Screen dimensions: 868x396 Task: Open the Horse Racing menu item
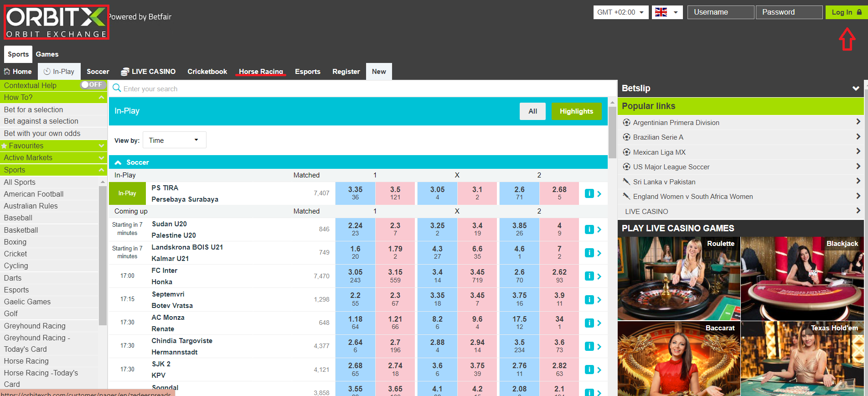tap(261, 72)
